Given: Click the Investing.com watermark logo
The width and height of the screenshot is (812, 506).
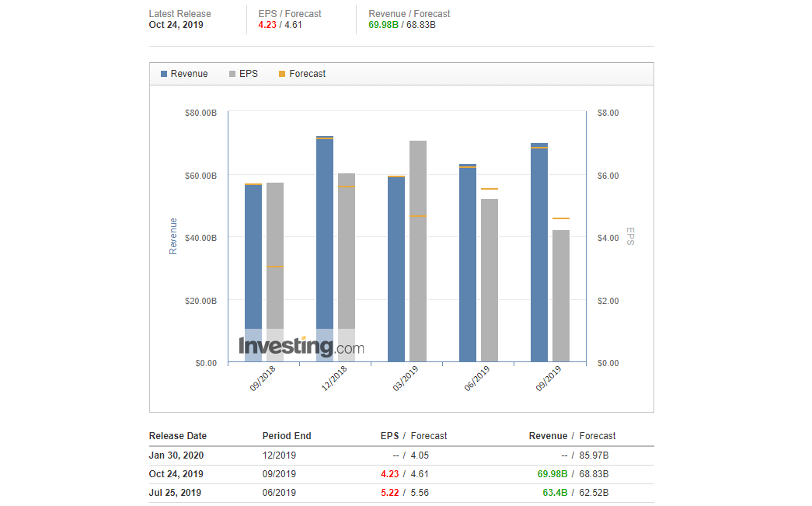Looking at the screenshot, I should pos(301,347).
